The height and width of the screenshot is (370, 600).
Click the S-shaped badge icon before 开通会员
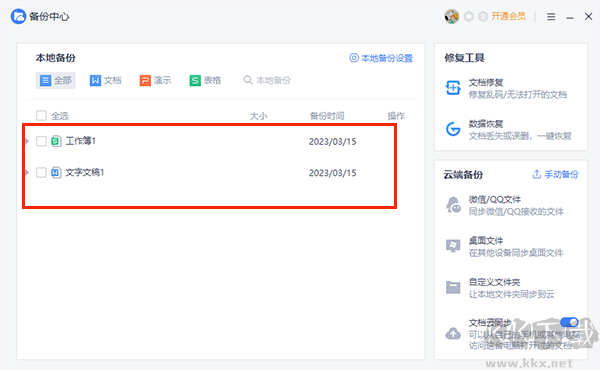483,16
